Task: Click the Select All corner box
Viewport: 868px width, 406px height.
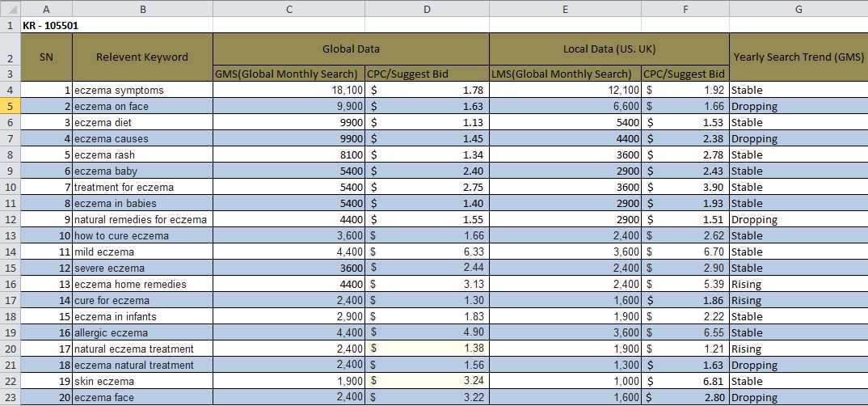Action: point(9,9)
